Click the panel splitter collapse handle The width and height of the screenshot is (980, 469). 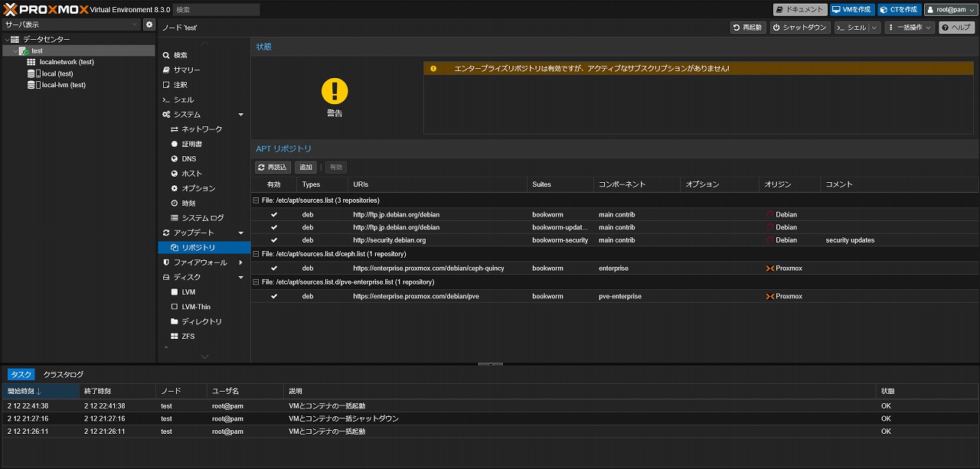coord(490,364)
